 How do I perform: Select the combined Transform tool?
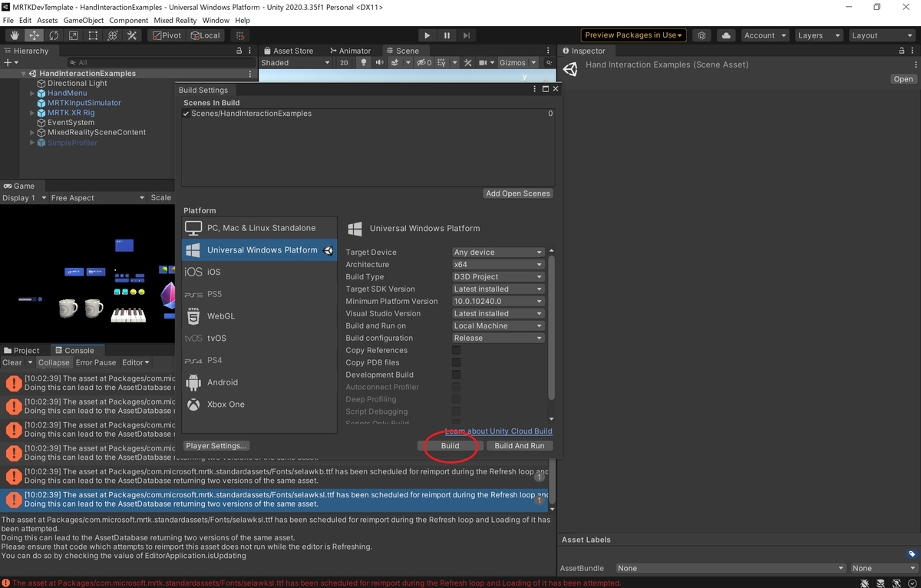(112, 35)
